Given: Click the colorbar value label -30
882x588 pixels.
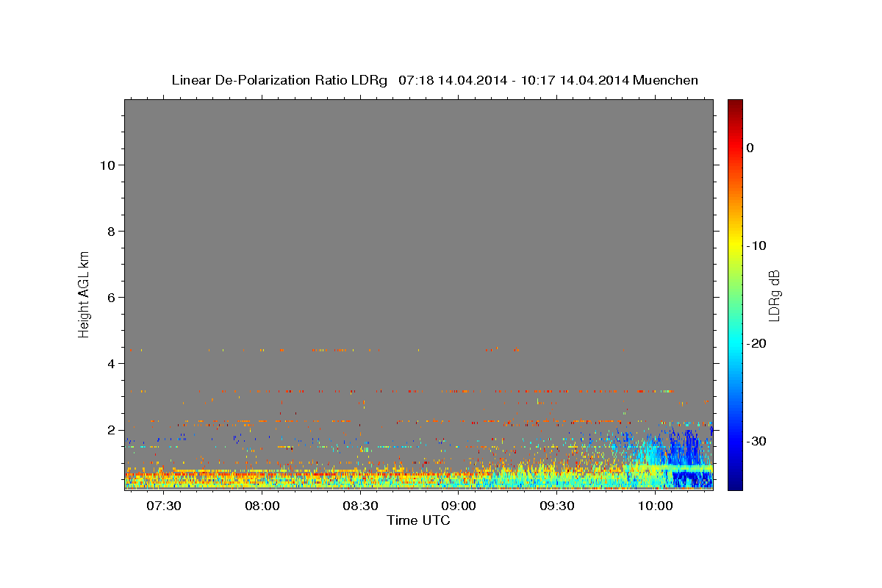Looking at the screenshot, I should pyautogui.click(x=758, y=441).
